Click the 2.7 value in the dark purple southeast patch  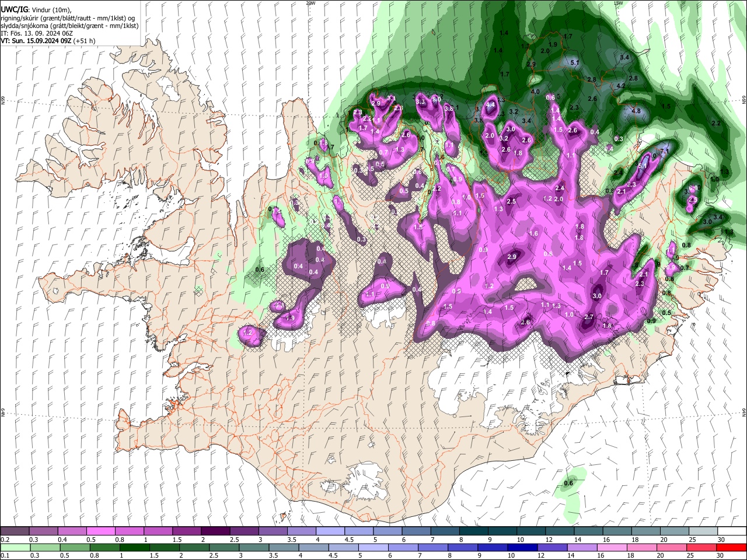(589, 317)
